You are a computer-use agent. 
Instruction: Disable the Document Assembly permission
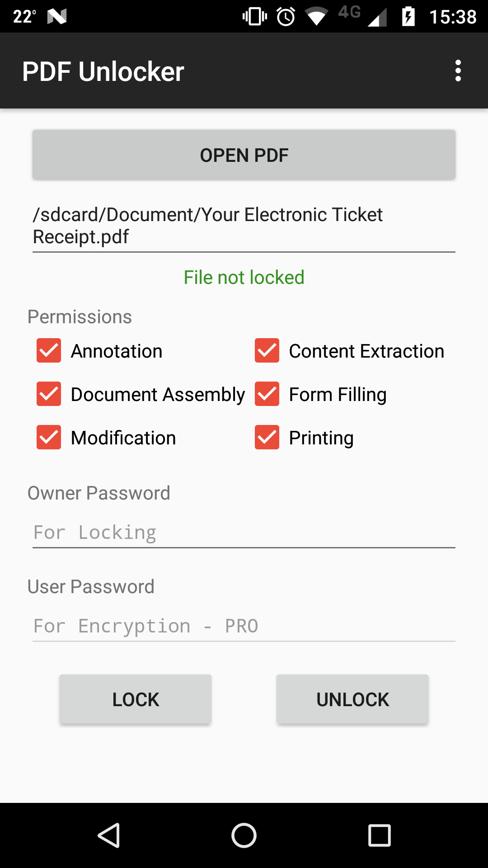(x=49, y=394)
